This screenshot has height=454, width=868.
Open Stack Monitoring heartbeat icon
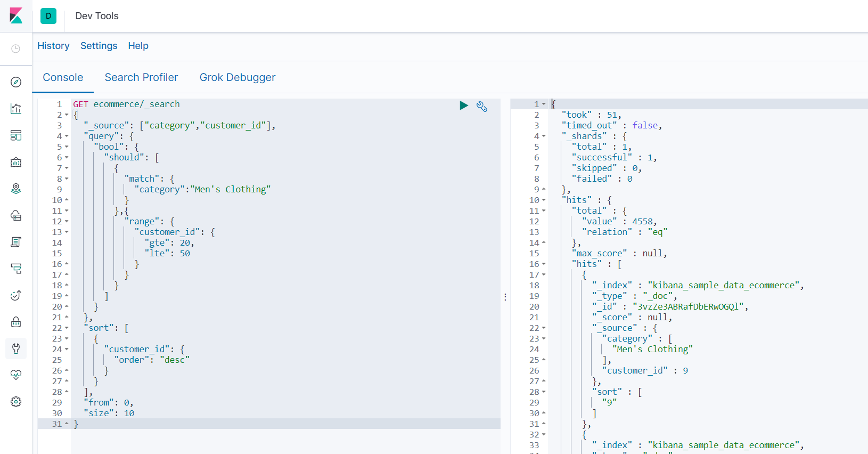point(16,375)
